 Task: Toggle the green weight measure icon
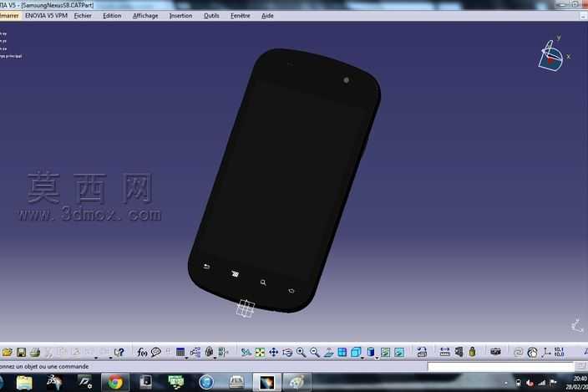(x=472, y=352)
